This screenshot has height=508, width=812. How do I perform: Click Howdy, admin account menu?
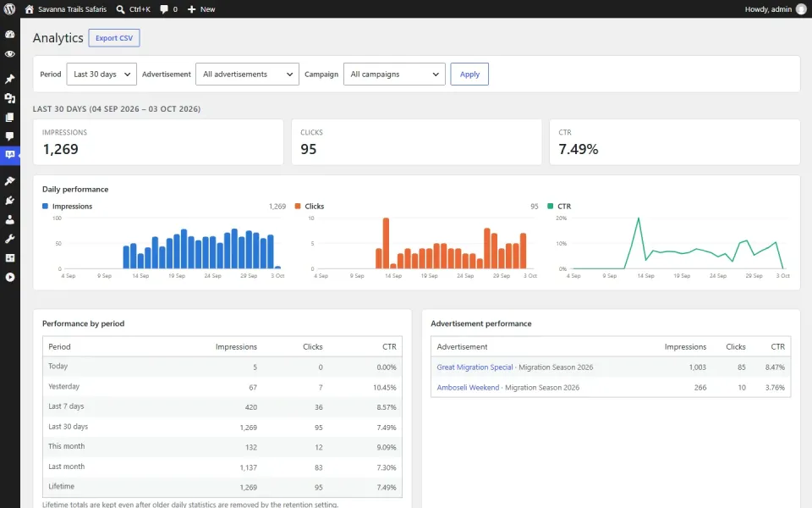tap(768, 9)
